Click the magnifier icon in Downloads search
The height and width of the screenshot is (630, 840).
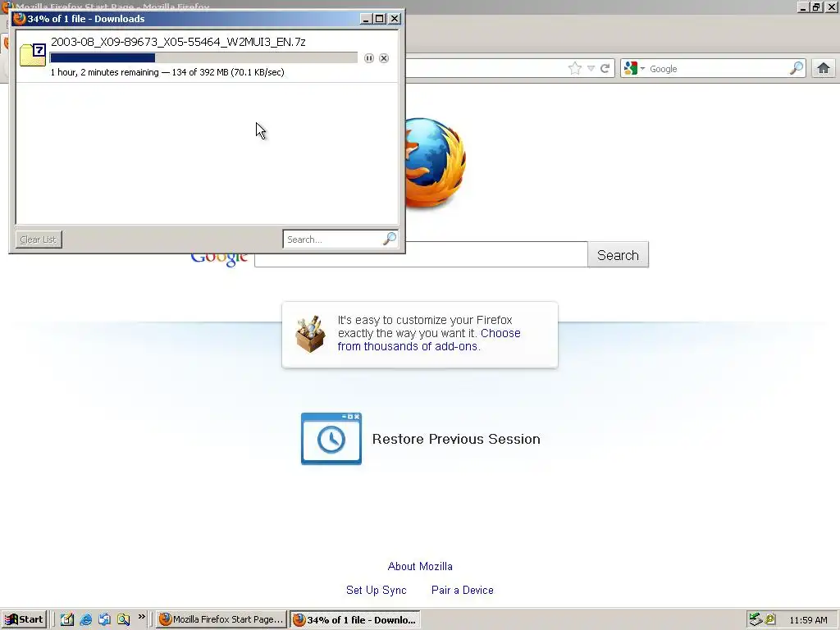(390, 239)
